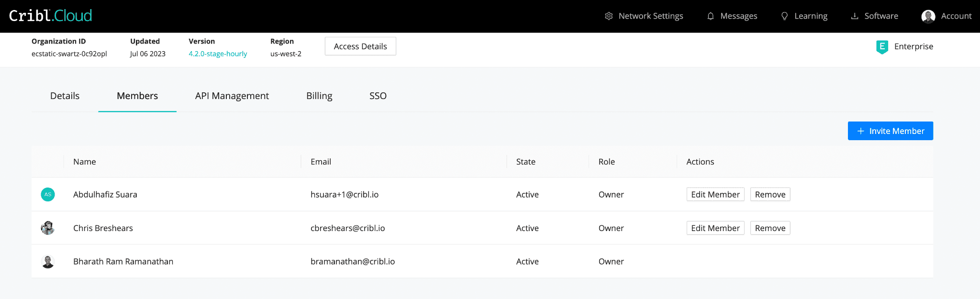Click the Cribl.Cloud logo
Image resolution: width=980 pixels, height=299 pixels.
tap(51, 16)
